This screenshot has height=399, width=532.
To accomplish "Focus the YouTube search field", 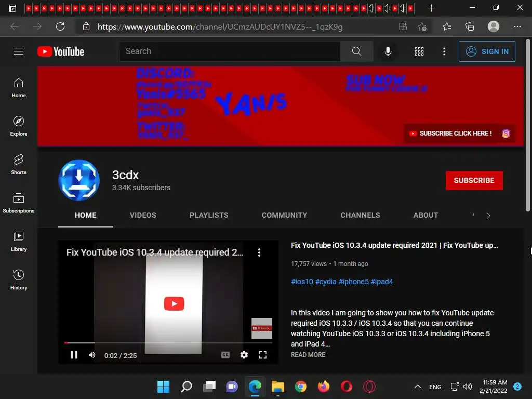I will coord(230,51).
